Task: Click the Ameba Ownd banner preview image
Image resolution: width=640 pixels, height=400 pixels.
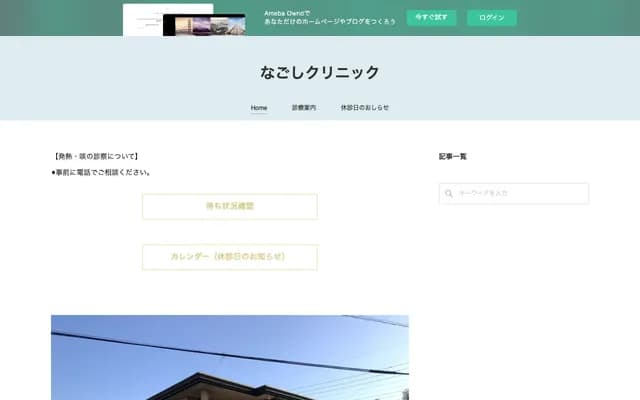Action: [184, 20]
